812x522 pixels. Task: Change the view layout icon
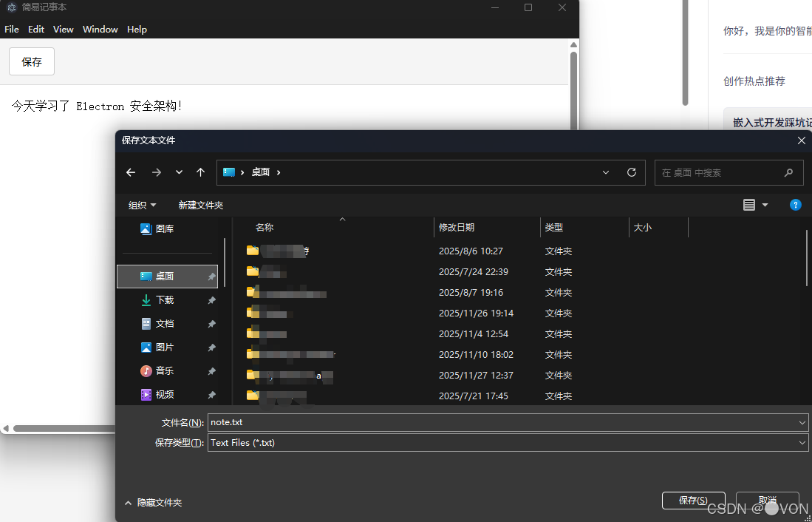(x=748, y=206)
